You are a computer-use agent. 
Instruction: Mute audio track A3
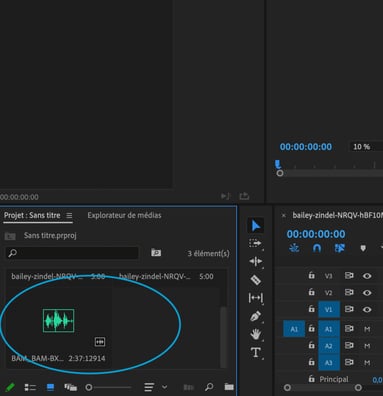click(367, 362)
